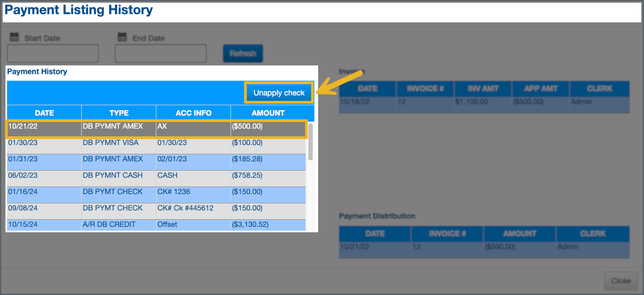The width and height of the screenshot is (644, 295).
Task: Click the payment history scrollbar thumb
Action: (x=311, y=141)
